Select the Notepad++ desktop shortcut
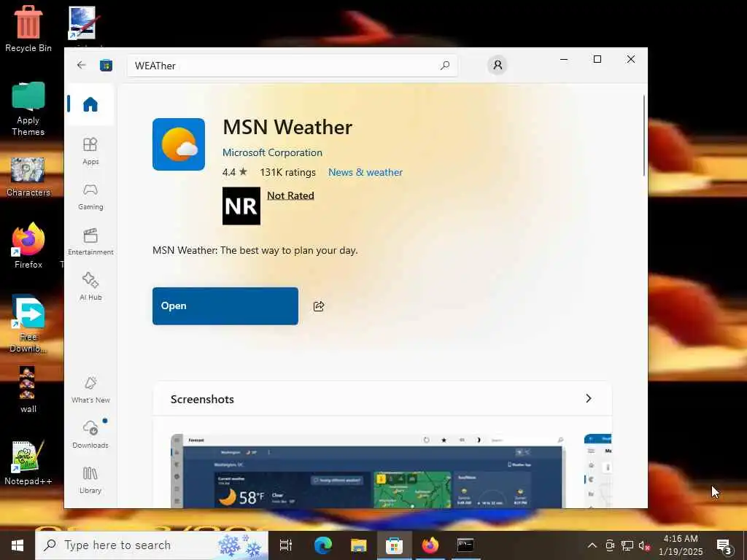747x560 pixels. (28, 463)
